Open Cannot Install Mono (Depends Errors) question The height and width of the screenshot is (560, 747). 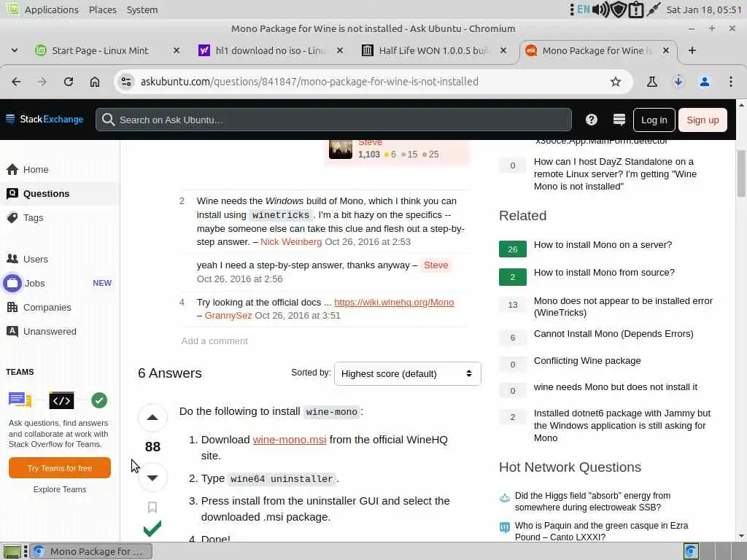point(613,334)
